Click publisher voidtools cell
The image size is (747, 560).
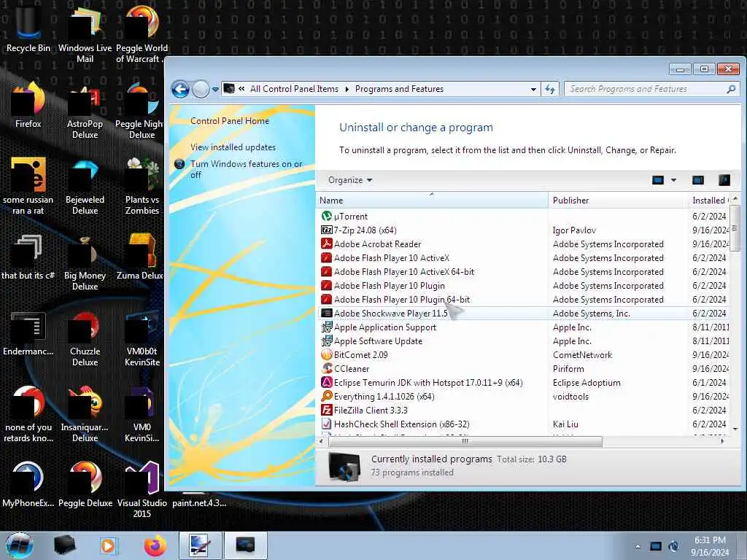point(570,396)
